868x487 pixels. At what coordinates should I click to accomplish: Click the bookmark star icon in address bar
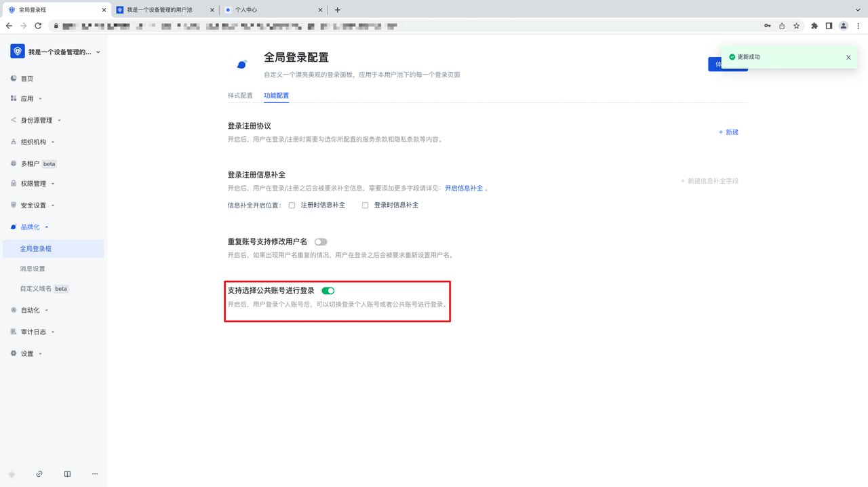click(x=797, y=26)
